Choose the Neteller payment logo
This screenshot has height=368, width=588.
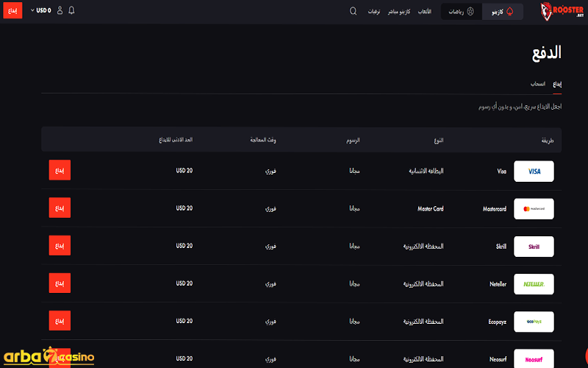click(534, 284)
